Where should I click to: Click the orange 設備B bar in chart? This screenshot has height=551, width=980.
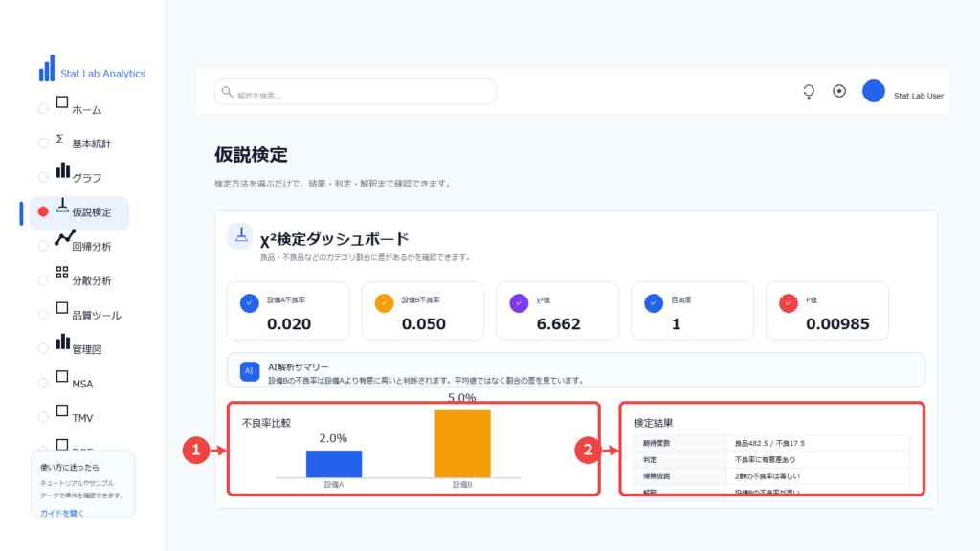coord(462,444)
